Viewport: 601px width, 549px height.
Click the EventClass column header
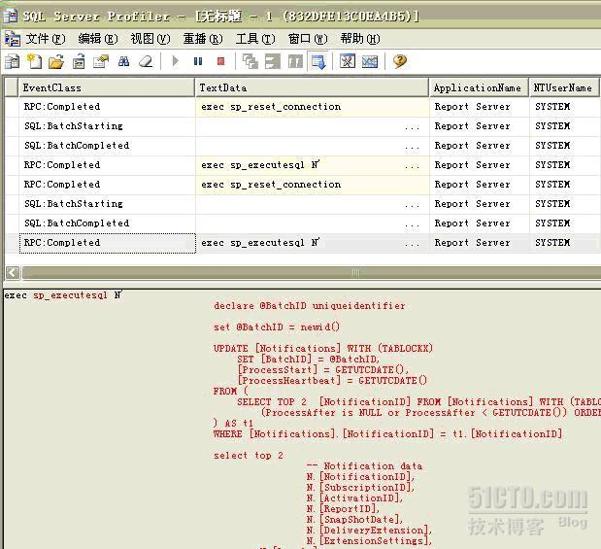pos(107,87)
